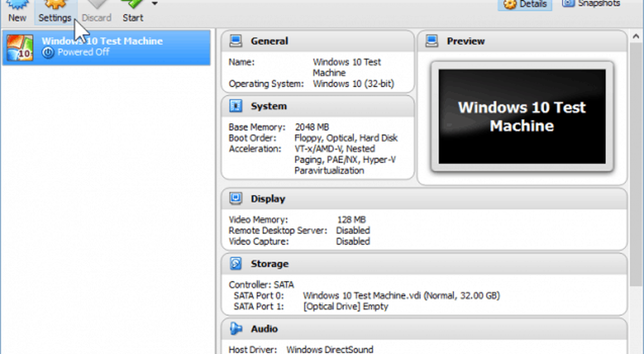
Task: Click the Display section screen icon
Action: point(236,199)
